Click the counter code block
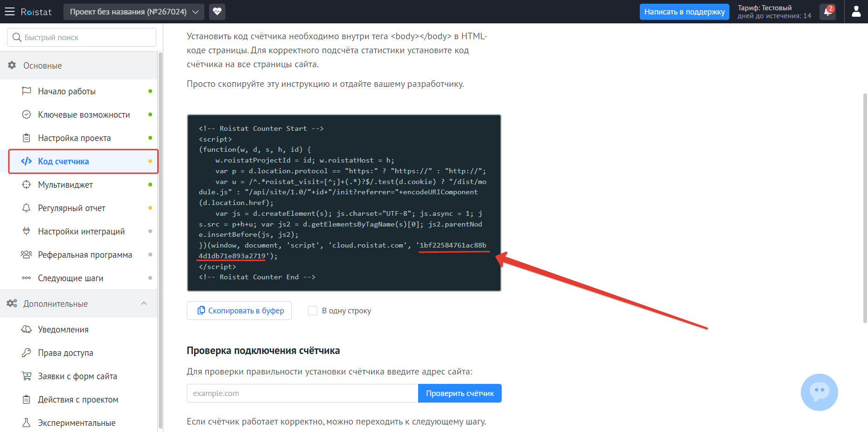This screenshot has width=868, height=432. [x=344, y=203]
